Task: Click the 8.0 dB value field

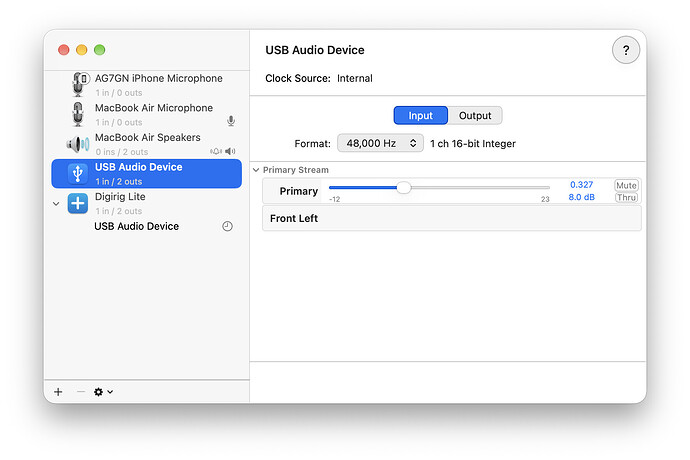Action: click(x=581, y=197)
